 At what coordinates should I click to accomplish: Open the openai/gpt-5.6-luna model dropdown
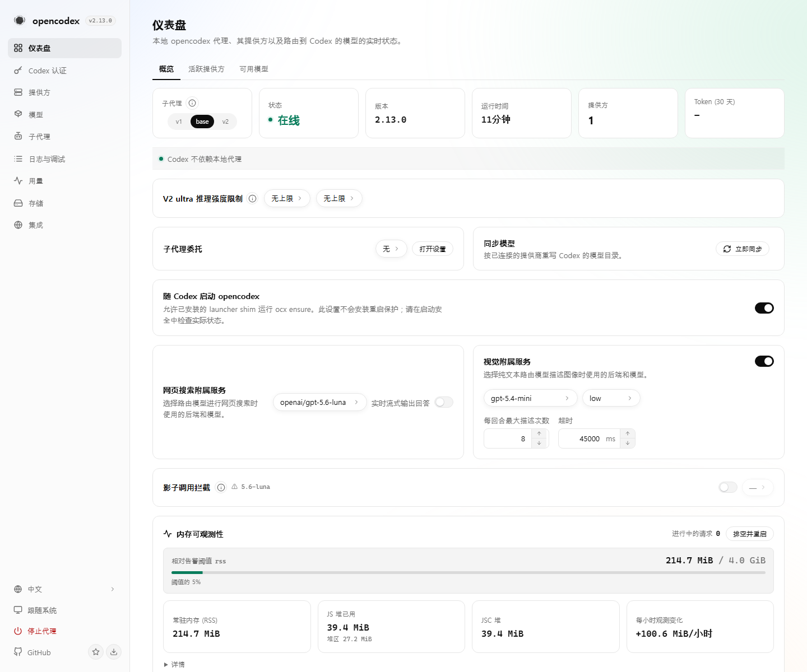click(319, 403)
